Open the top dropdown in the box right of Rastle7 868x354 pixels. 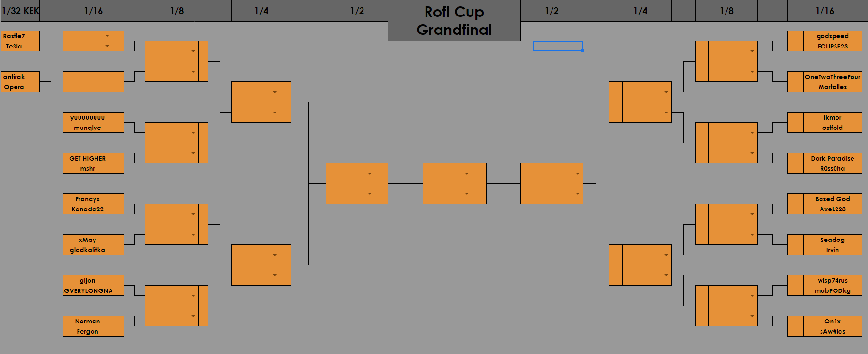pos(107,36)
